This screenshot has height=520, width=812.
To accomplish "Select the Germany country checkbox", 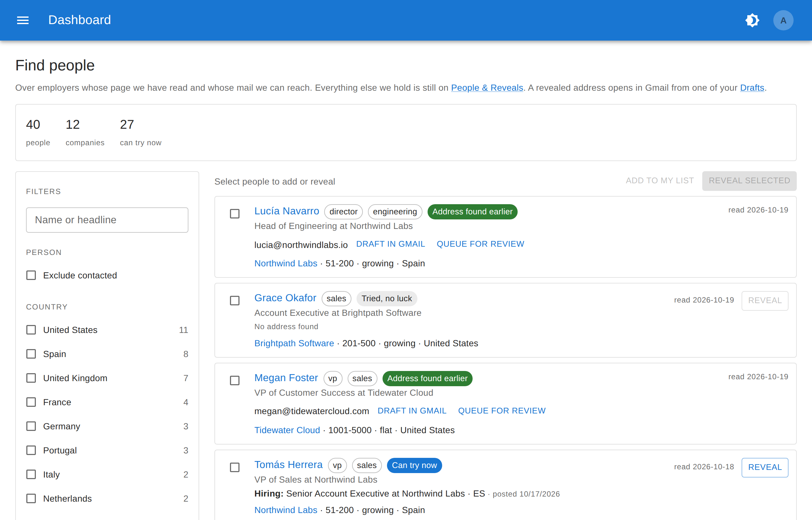I will [31, 426].
